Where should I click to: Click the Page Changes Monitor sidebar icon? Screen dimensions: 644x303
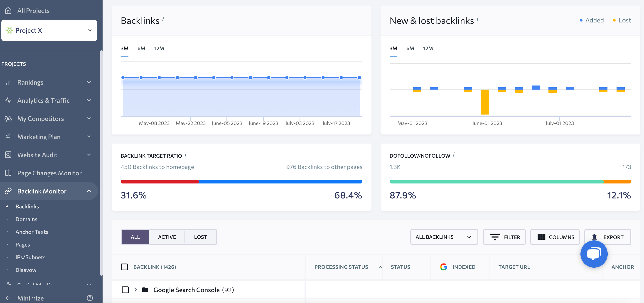click(x=9, y=172)
